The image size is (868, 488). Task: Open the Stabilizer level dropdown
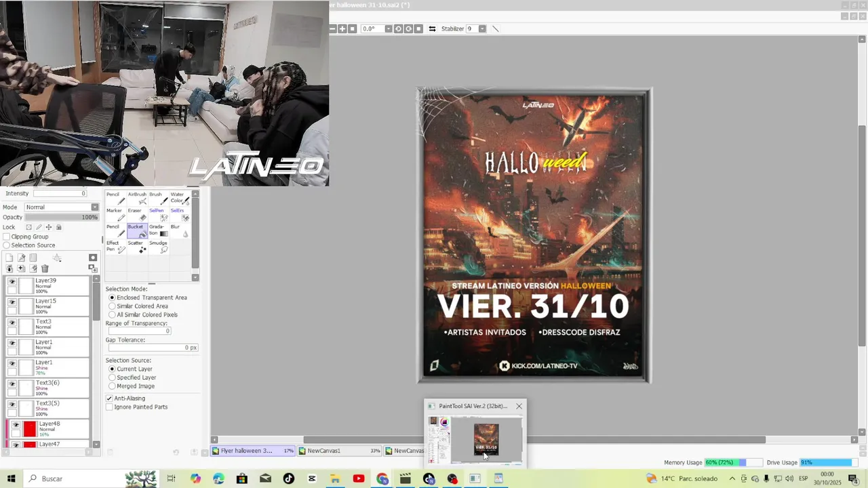(x=482, y=28)
